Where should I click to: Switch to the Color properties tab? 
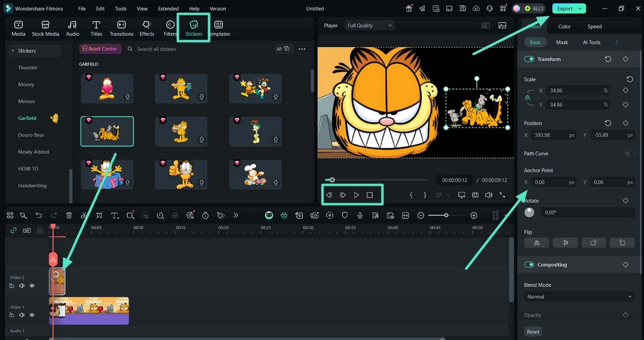(x=564, y=26)
